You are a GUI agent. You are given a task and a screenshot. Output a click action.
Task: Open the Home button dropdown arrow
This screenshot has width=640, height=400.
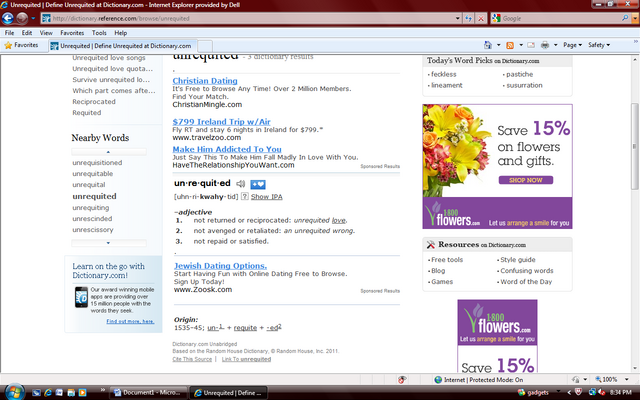click(498, 45)
